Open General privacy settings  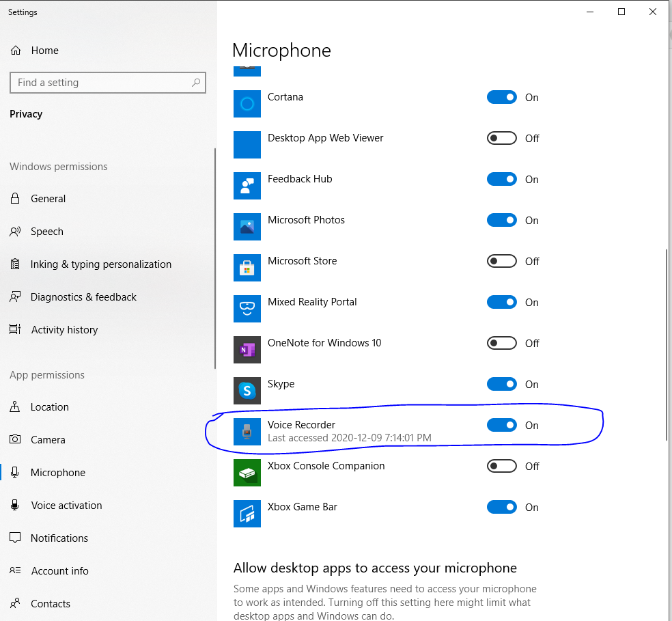(x=48, y=199)
